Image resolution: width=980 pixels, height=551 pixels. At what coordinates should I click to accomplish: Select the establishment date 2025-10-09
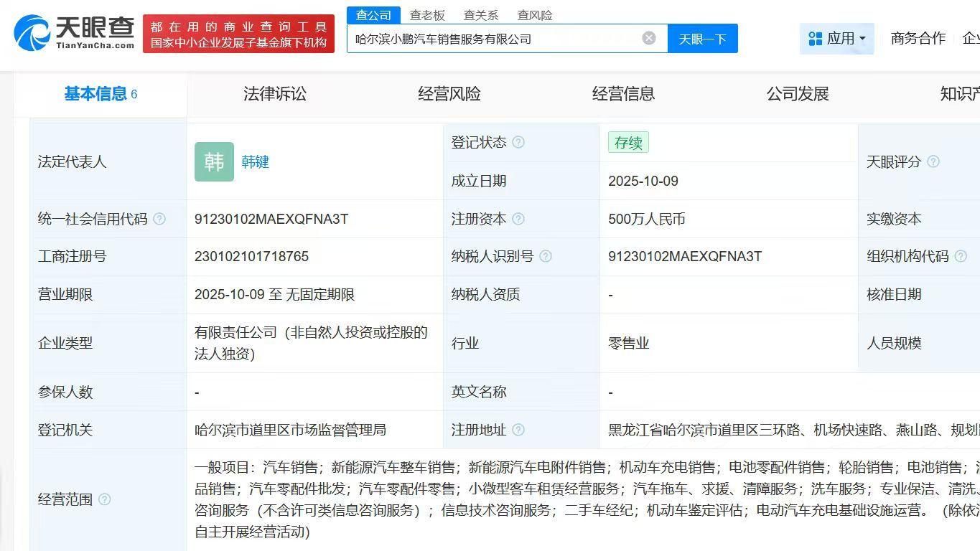coord(643,181)
